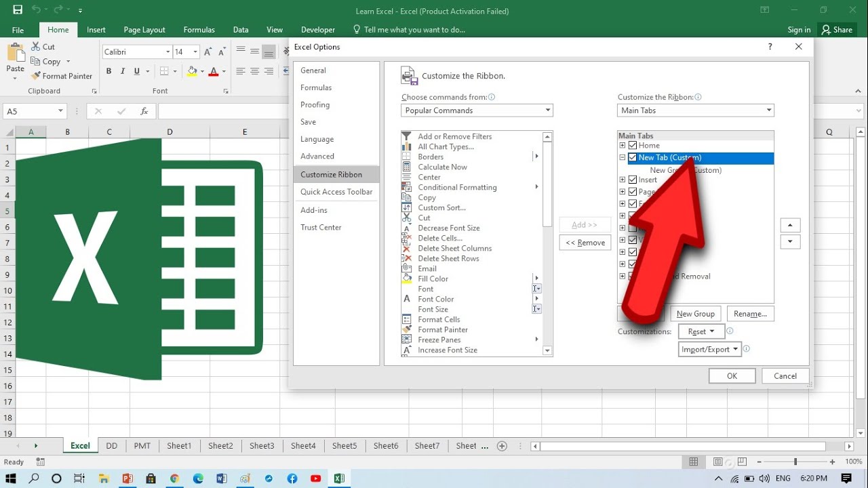Image resolution: width=868 pixels, height=488 pixels.
Task: Toggle Bold formatting in the ribbon
Action: tap(108, 71)
